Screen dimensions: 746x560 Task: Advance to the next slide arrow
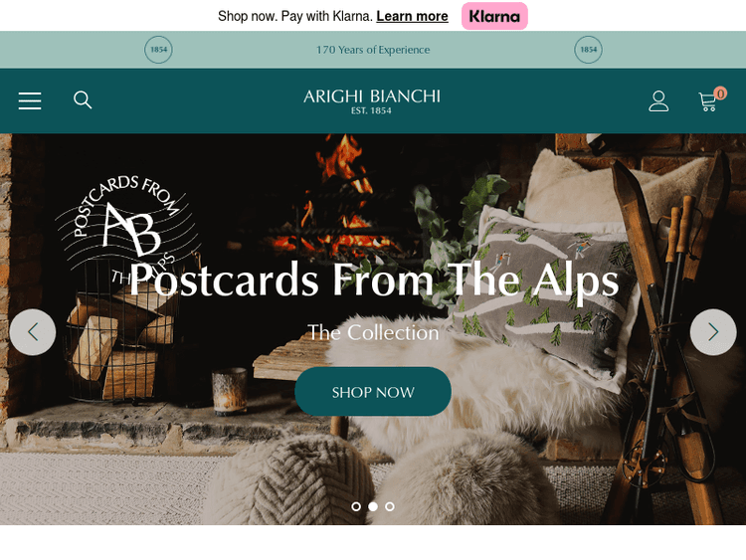(713, 332)
